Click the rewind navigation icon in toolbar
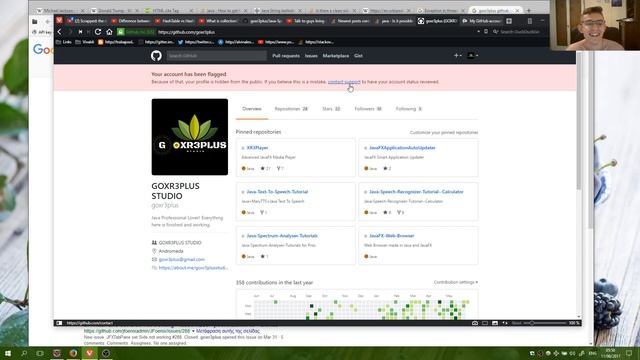The height and width of the screenshot is (360, 640). [x=80, y=32]
